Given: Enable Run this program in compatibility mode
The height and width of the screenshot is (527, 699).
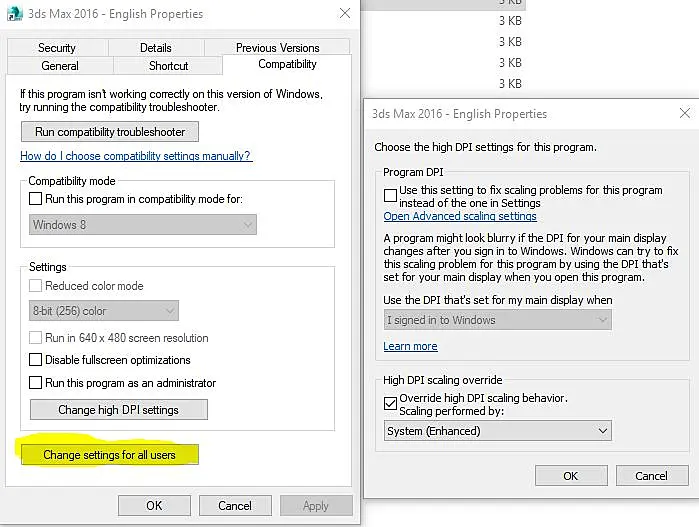Looking at the screenshot, I should 36,198.
